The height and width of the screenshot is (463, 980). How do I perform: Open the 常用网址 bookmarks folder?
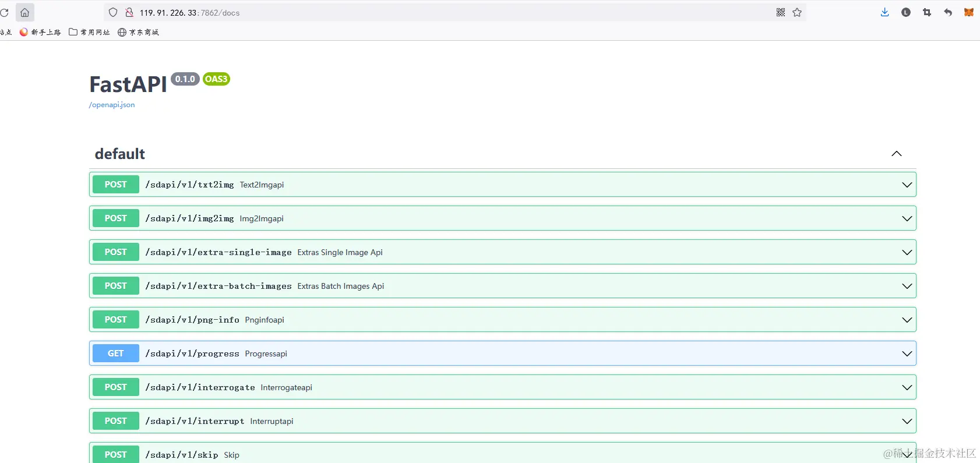(x=89, y=32)
